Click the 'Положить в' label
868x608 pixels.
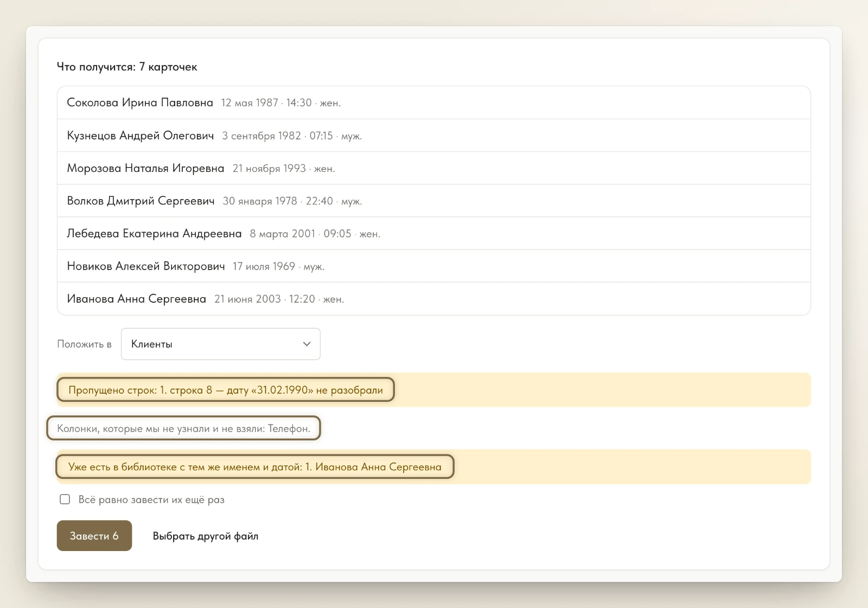(85, 344)
